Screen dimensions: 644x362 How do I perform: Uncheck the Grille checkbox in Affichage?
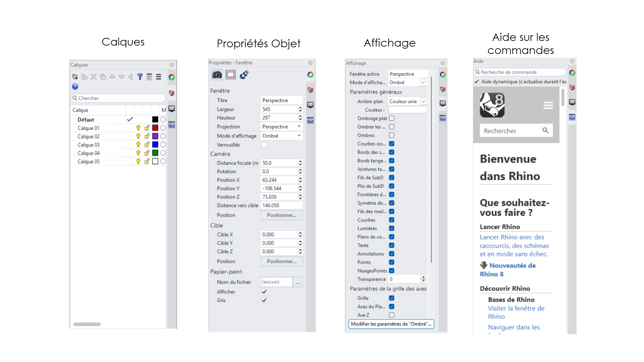tap(391, 298)
